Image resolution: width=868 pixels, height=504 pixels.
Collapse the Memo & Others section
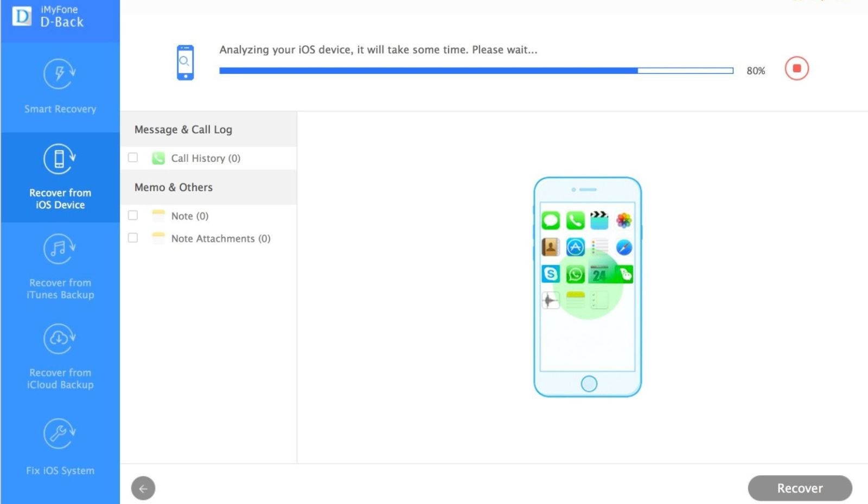pos(173,187)
